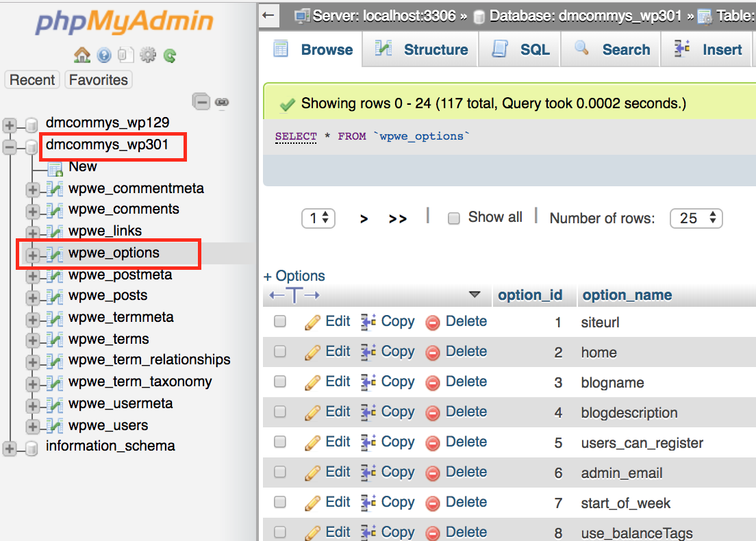Open navigation settings gear icon

[x=148, y=55]
